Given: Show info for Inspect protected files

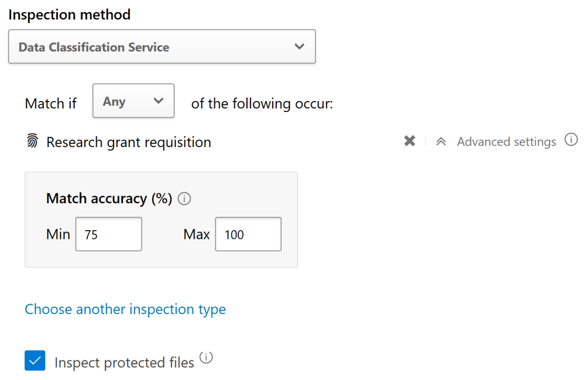Looking at the screenshot, I should tap(206, 358).
